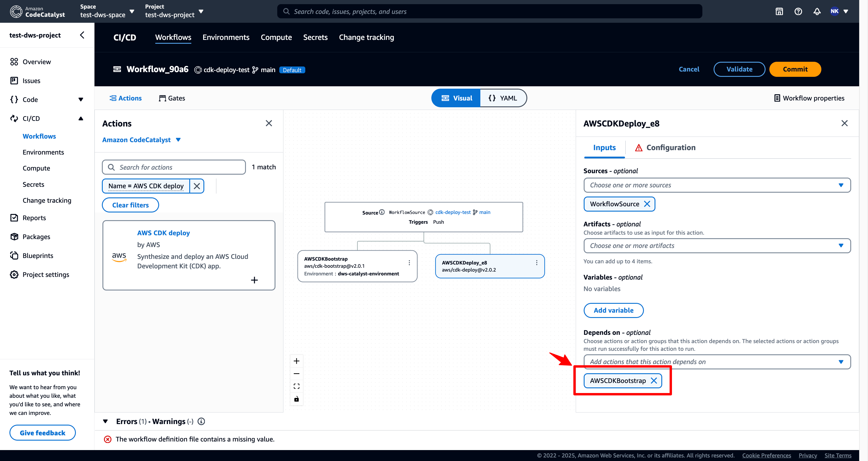Collapse the CI/CD sidebar section
This screenshot has width=868, height=461.
click(81, 119)
